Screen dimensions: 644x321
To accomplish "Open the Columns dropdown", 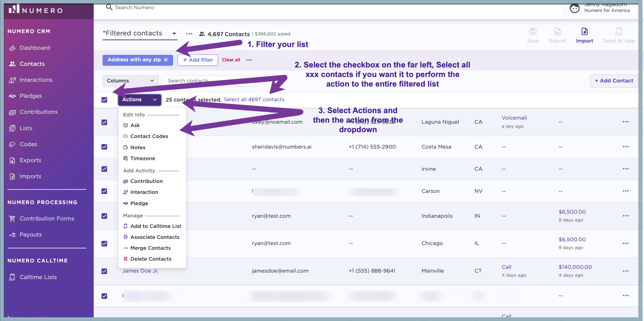I will [x=131, y=81].
